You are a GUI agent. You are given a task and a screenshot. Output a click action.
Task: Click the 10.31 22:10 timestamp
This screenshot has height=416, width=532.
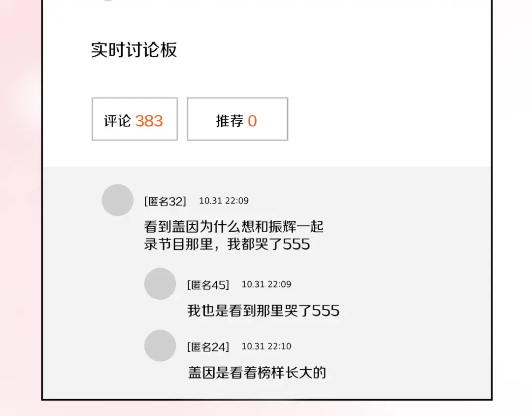(266, 347)
